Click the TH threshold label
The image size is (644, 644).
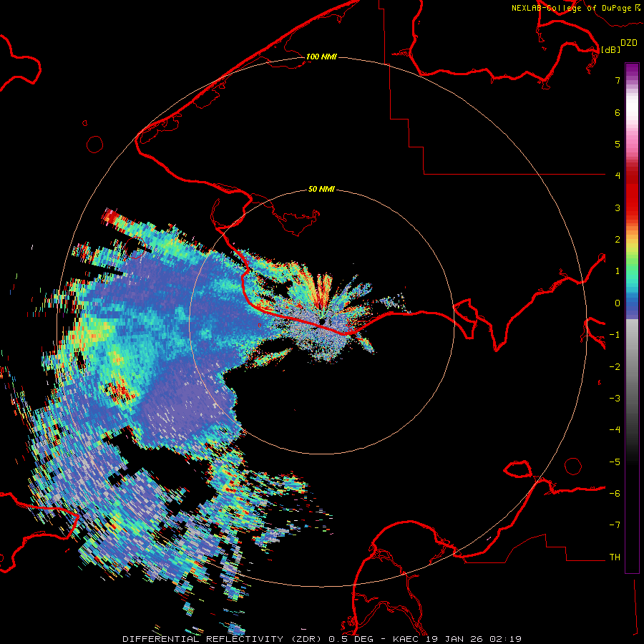[615, 557]
